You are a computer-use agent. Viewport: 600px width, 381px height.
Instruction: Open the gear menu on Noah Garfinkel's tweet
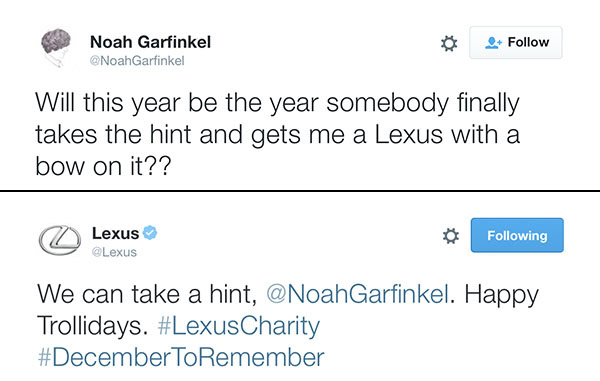[x=449, y=43]
